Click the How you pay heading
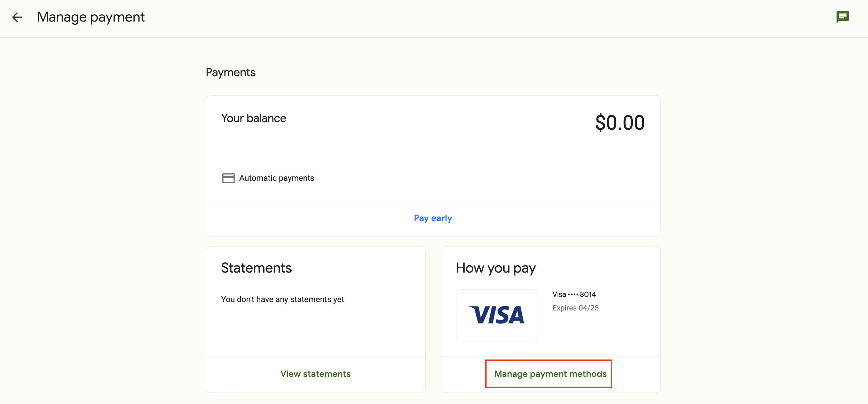Screen dimensions: 868x404 click(496, 268)
